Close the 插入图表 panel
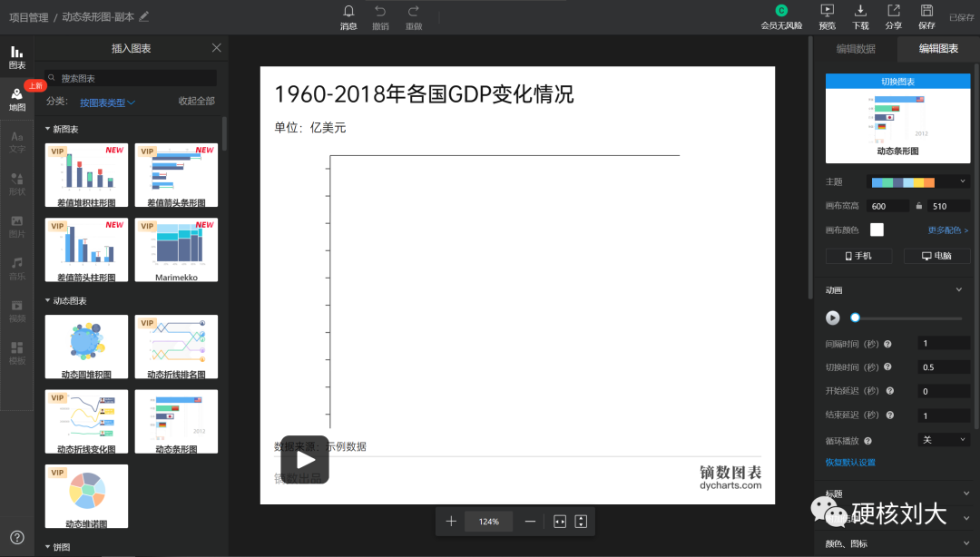This screenshot has width=980, height=557. coord(216,48)
